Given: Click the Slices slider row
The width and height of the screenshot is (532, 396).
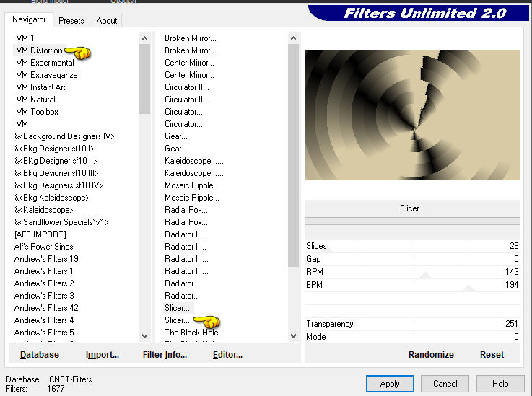Looking at the screenshot, I should (412, 246).
